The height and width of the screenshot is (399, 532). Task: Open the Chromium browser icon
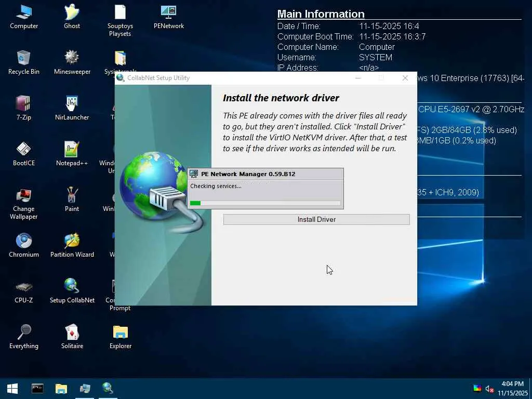click(24, 245)
